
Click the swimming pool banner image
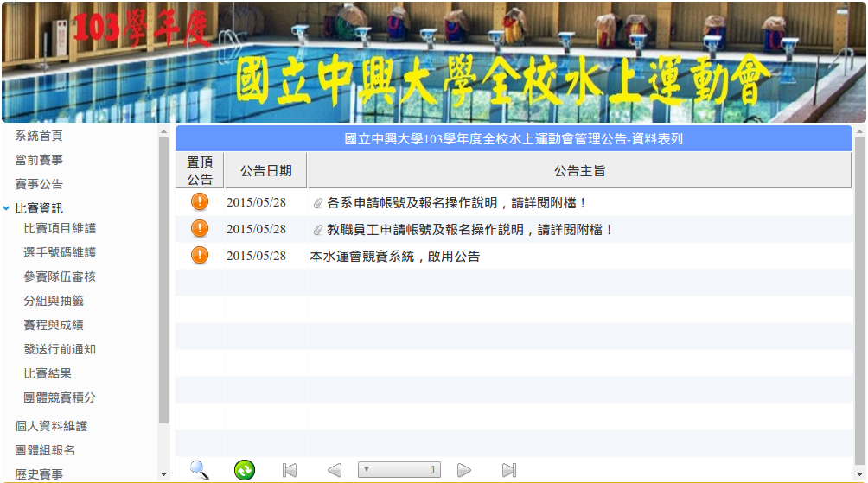click(434, 62)
